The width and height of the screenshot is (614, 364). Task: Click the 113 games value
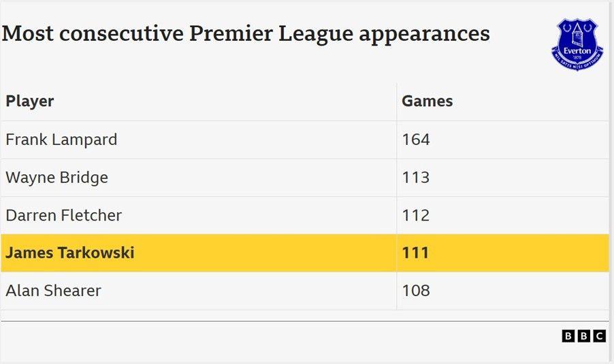pyautogui.click(x=416, y=178)
